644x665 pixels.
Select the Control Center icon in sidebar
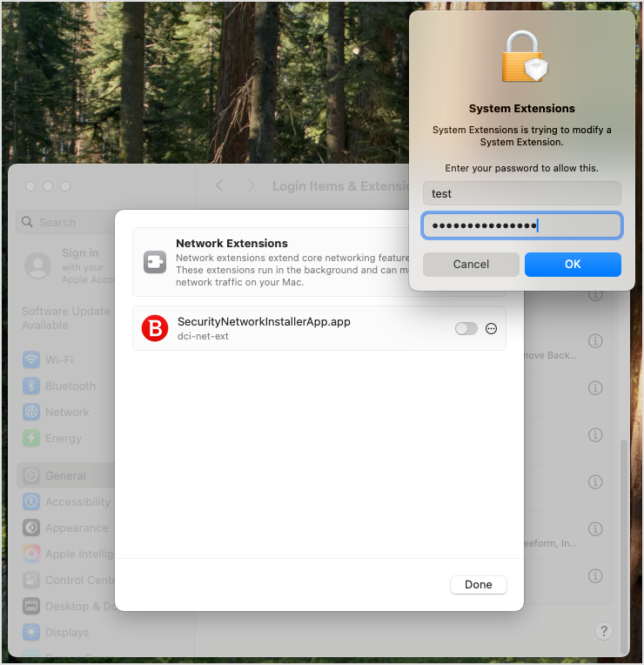tap(31, 581)
